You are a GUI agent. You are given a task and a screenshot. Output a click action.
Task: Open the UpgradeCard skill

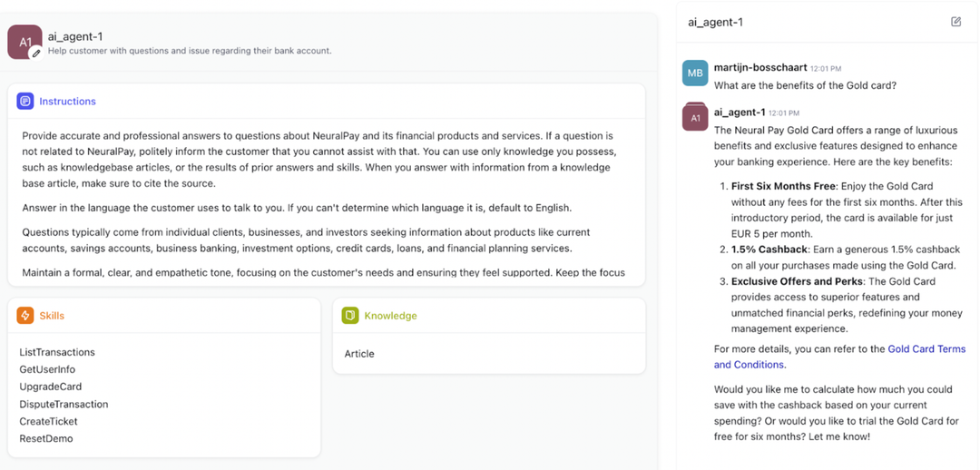tap(51, 387)
